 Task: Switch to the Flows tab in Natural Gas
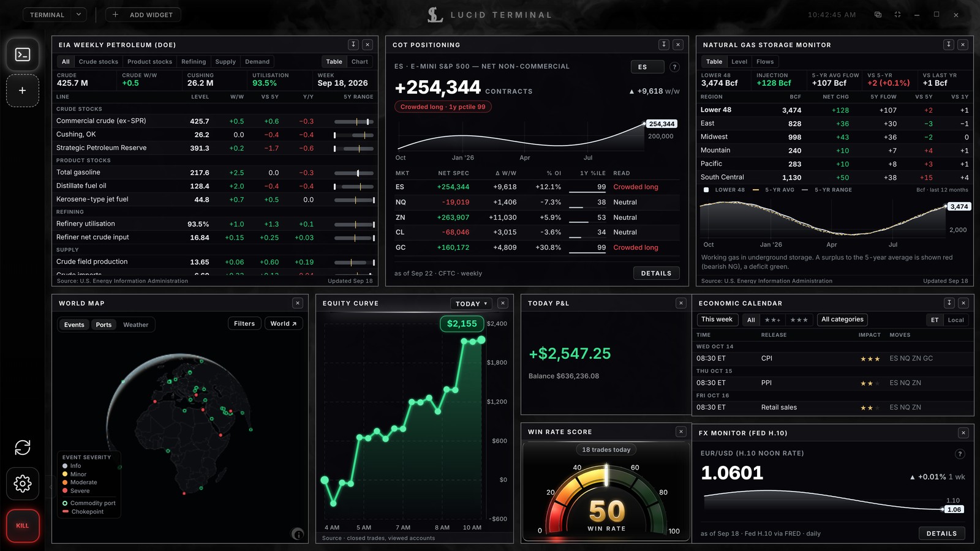click(x=765, y=62)
